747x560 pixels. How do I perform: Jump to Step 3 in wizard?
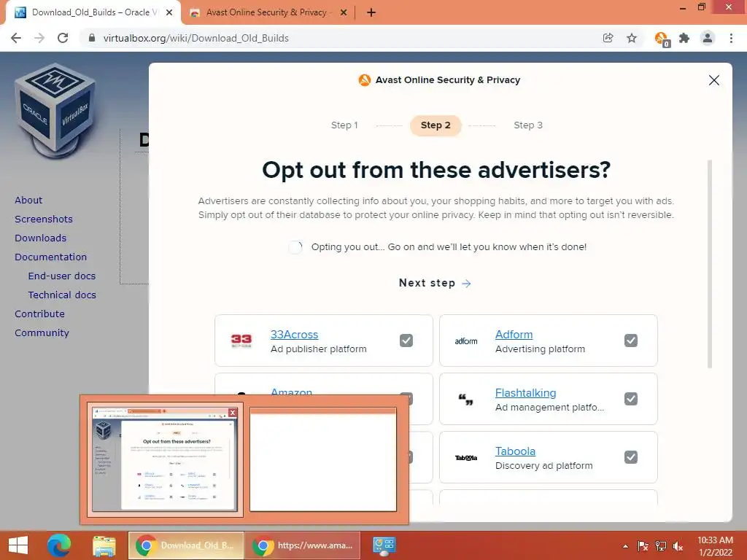[x=528, y=125]
